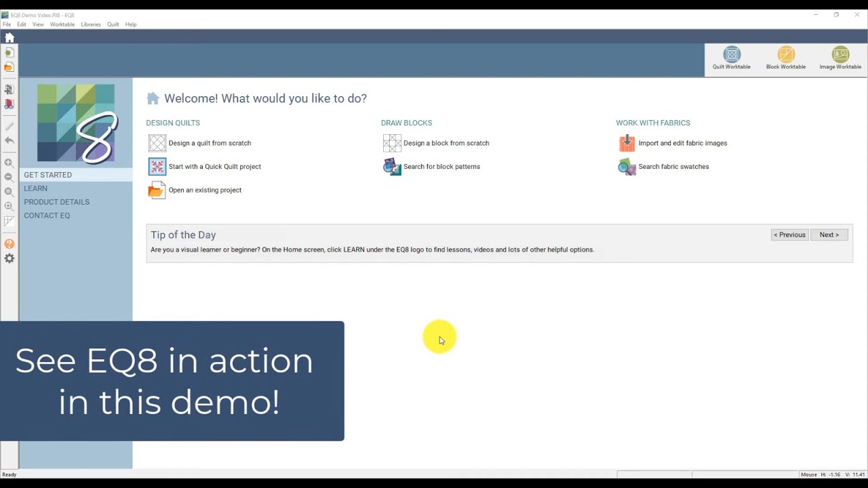868x488 pixels.
Task: Click the EQ8 Demo Video.PJ8 title bar text
Action: point(43,15)
